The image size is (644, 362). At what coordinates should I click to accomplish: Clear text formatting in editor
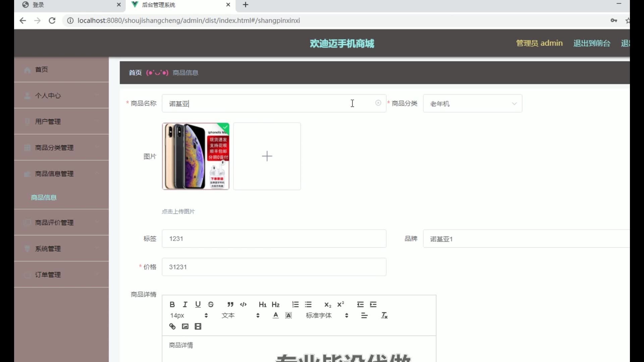(384, 315)
